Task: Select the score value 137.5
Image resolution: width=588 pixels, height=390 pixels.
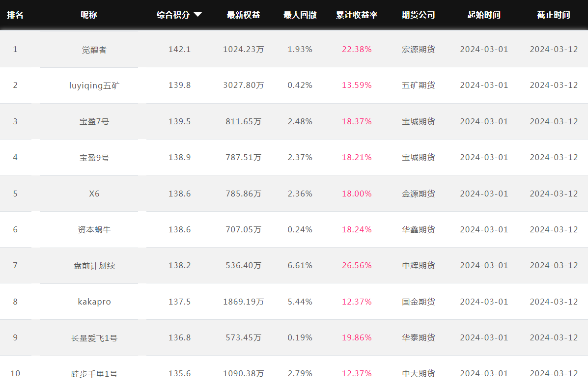Action: point(180,302)
